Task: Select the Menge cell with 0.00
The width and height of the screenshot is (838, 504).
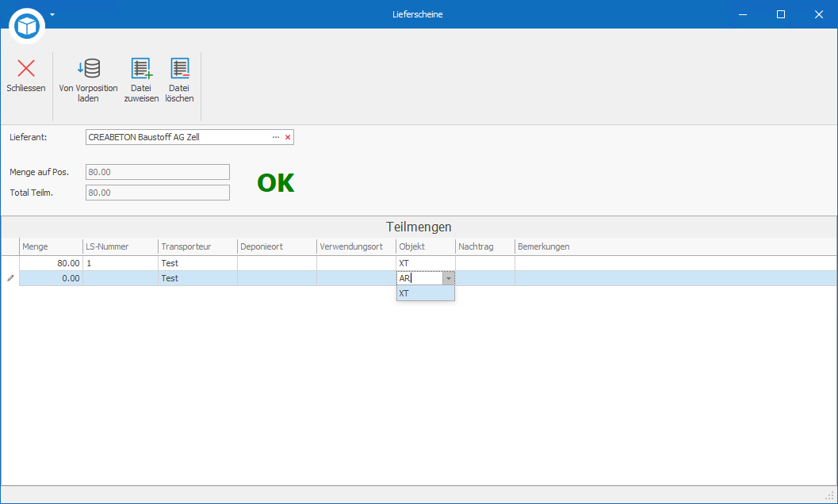Action: 51,278
